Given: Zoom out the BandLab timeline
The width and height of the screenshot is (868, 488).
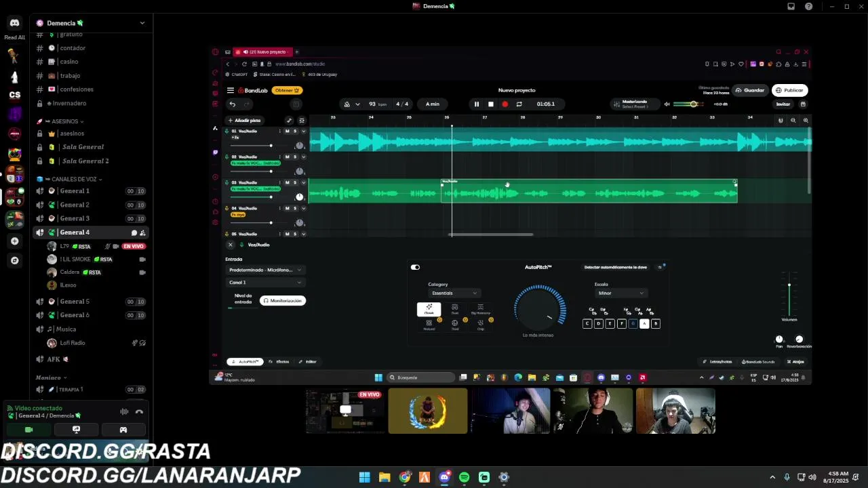Looking at the screenshot, I should coord(793,121).
